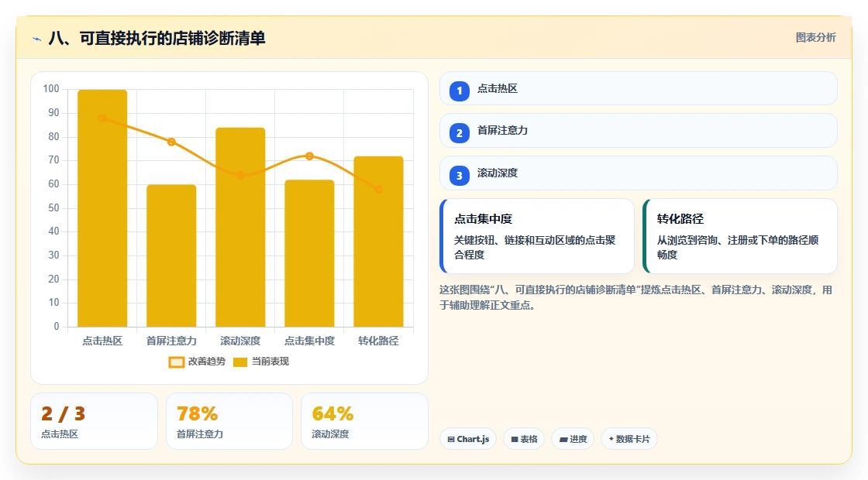Image resolution: width=868 pixels, height=480 pixels.
Task: Click the trend line point above 点击热区
Action: (102, 118)
